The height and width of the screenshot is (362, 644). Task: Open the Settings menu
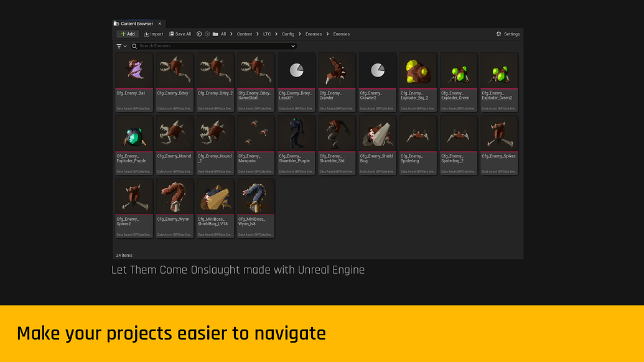click(x=506, y=34)
